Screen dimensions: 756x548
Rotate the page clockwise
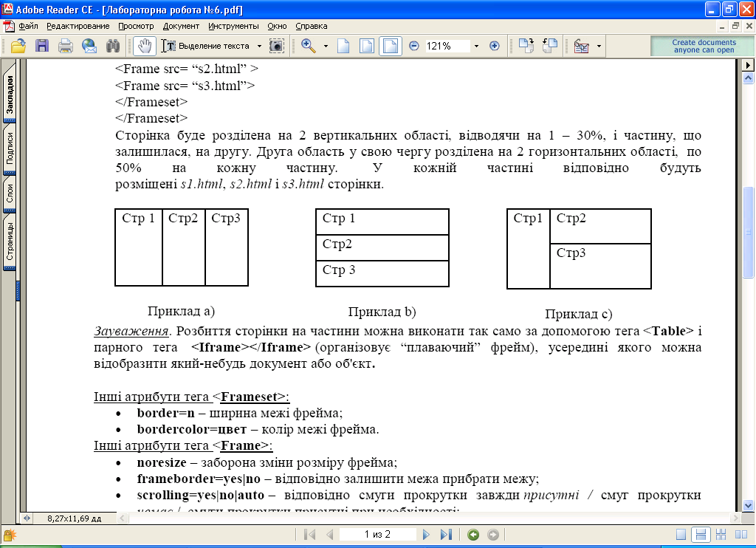coord(526,46)
